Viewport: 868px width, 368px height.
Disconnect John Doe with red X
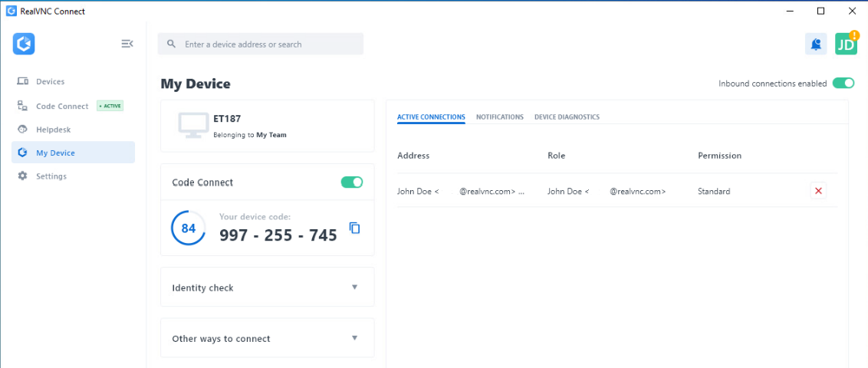(818, 191)
